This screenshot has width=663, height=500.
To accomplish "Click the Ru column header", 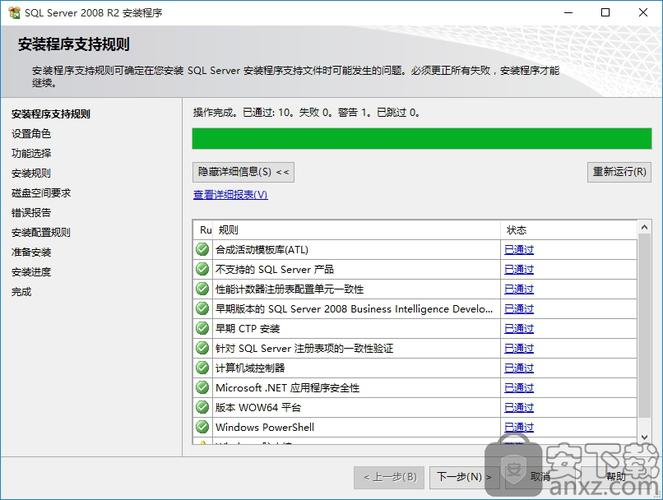I will point(205,230).
